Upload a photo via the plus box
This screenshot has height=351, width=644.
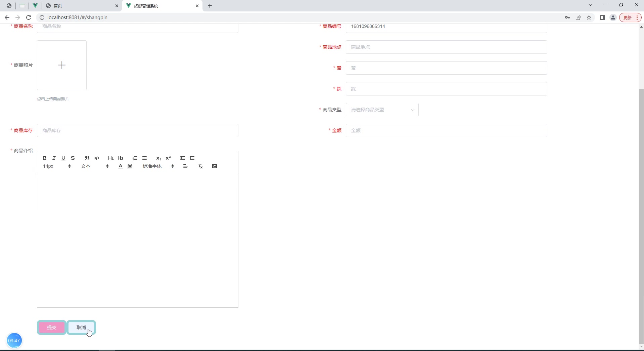(62, 65)
